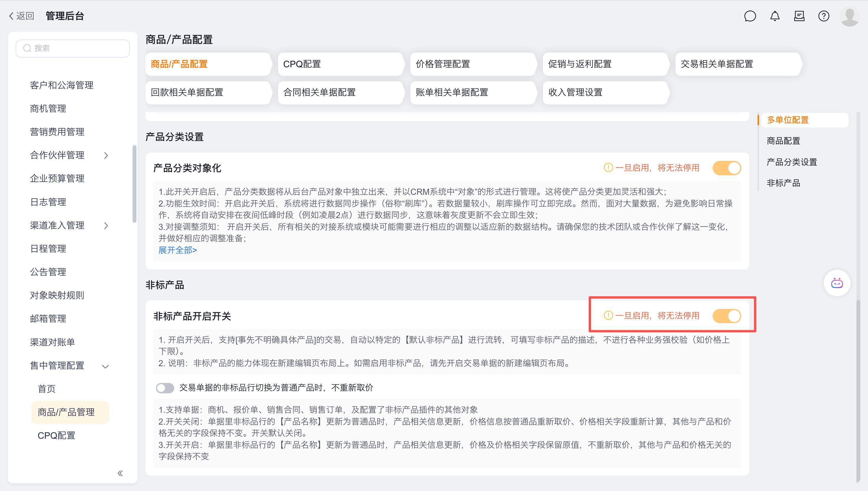Toggle the 产品分类对象化 switch
This screenshot has width=868, height=491.
[726, 168]
